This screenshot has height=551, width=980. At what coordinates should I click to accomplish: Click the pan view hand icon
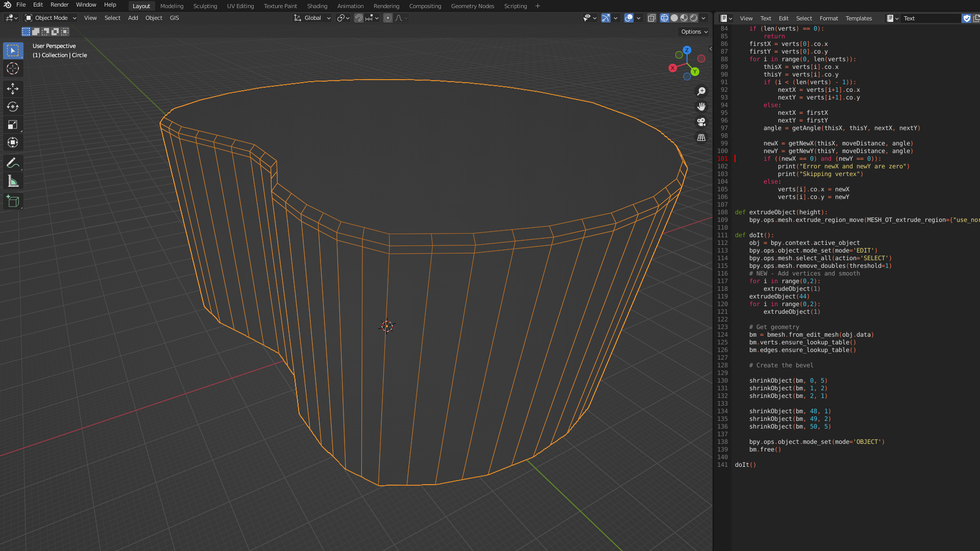point(701,107)
